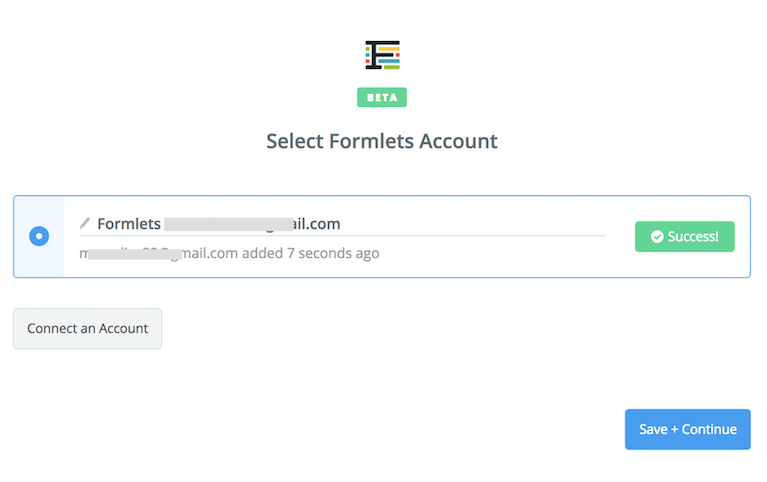The image size is (767, 482).
Task: Click the 'added 7 seconds ago' text
Action: [x=311, y=253]
